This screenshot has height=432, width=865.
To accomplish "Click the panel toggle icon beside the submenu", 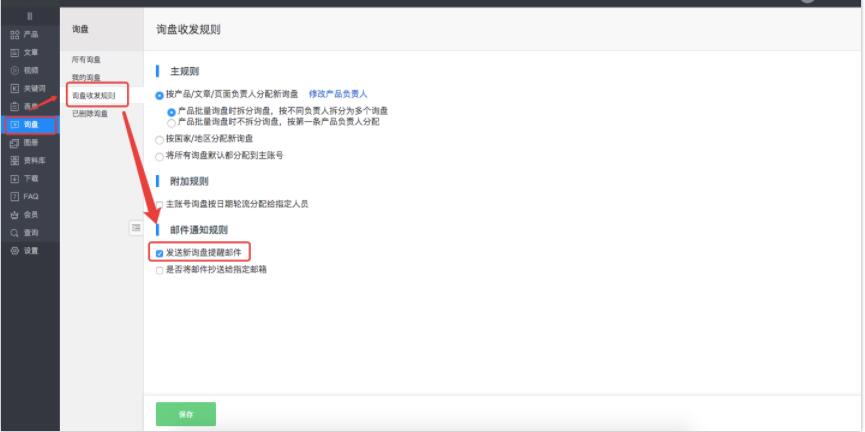I will (x=136, y=228).
